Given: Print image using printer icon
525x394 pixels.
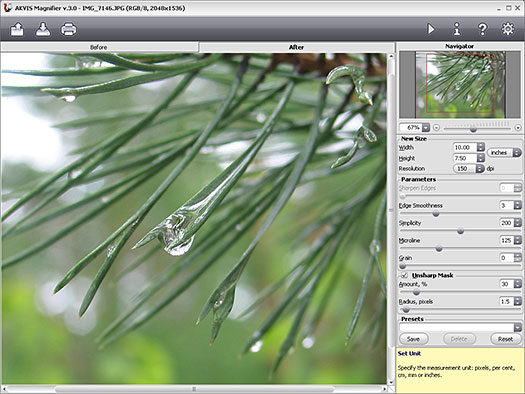Looking at the screenshot, I should point(69,29).
